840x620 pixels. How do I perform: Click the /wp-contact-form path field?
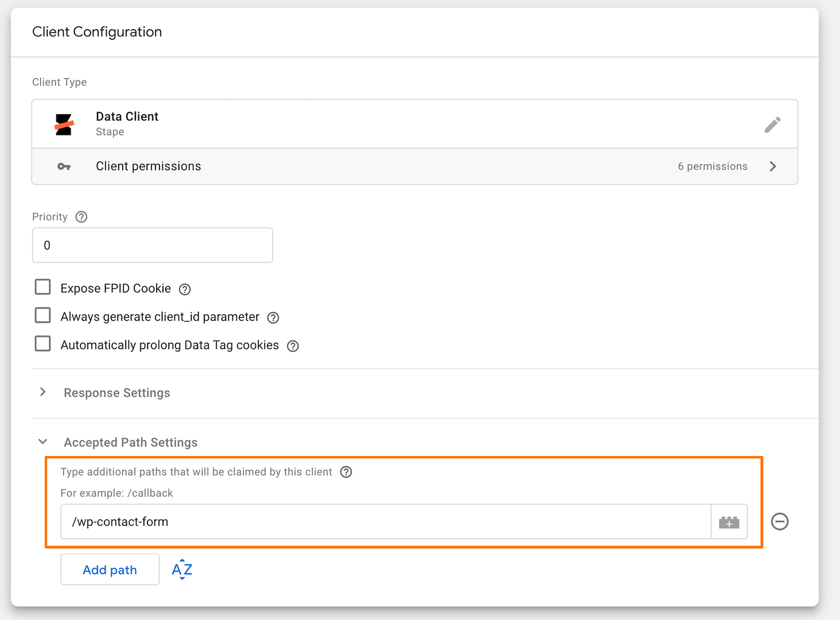[x=386, y=522]
